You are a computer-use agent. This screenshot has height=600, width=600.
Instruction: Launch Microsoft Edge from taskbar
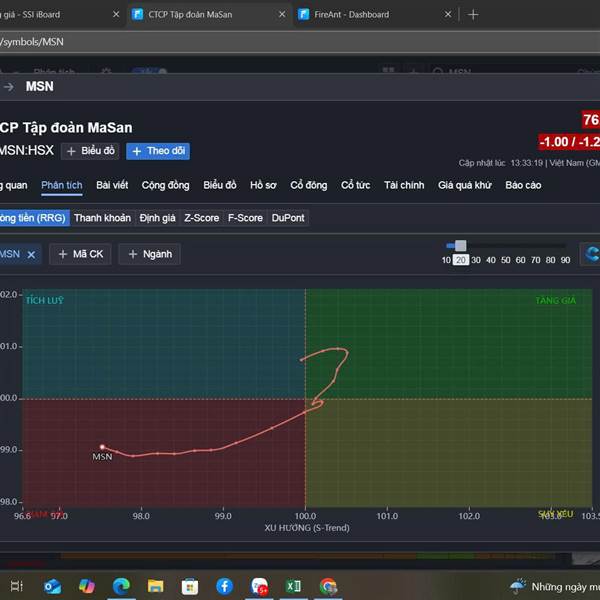tap(121, 586)
